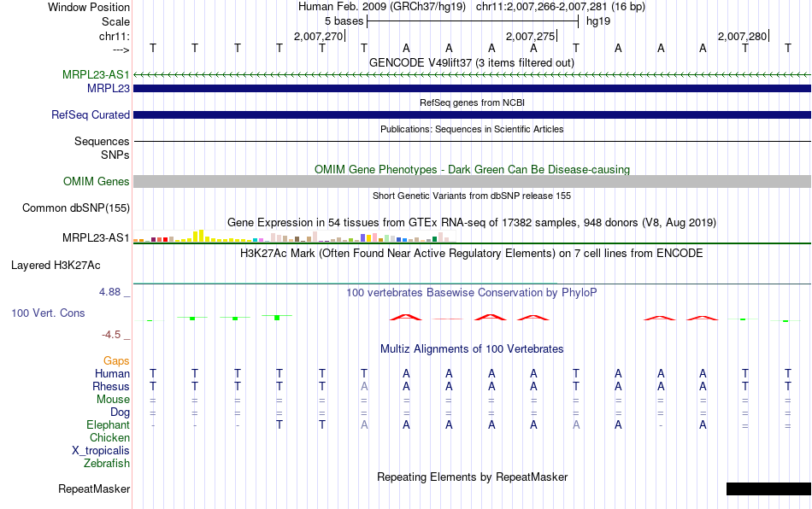812x509 pixels.
Task: Open the RefSeq Curated track label
Action: (91, 114)
